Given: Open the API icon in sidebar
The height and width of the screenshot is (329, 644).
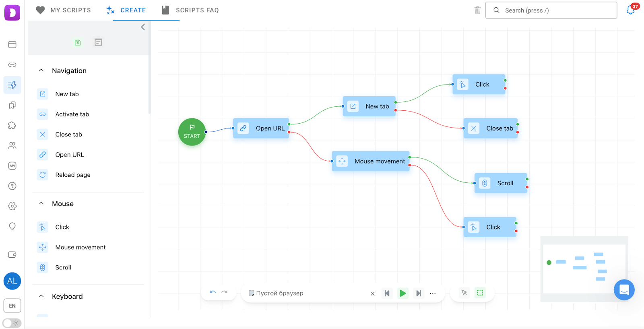Looking at the screenshot, I should [x=12, y=166].
